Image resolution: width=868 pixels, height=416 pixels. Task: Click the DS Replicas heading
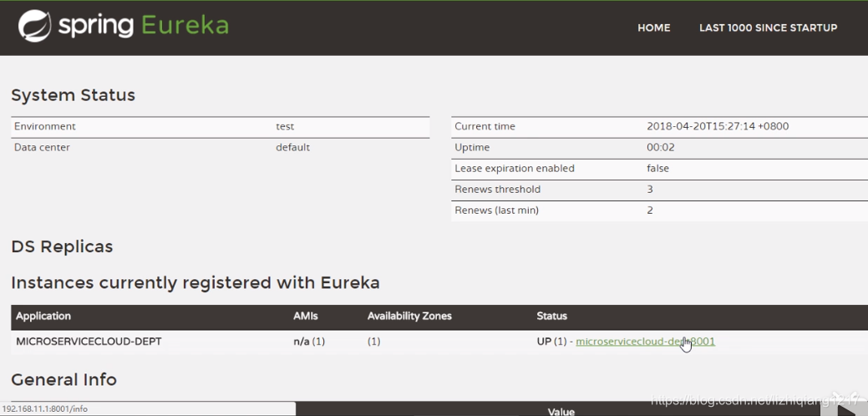(x=62, y=246)
